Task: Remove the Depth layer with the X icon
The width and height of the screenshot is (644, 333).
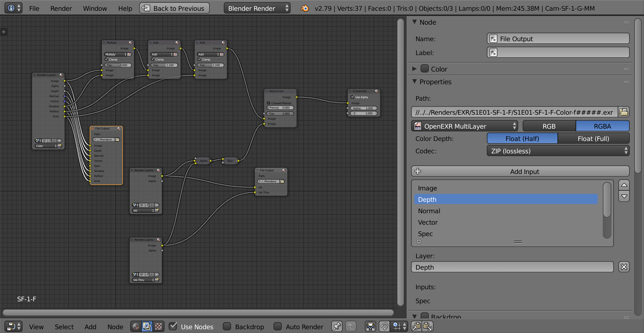Action: 624,267
